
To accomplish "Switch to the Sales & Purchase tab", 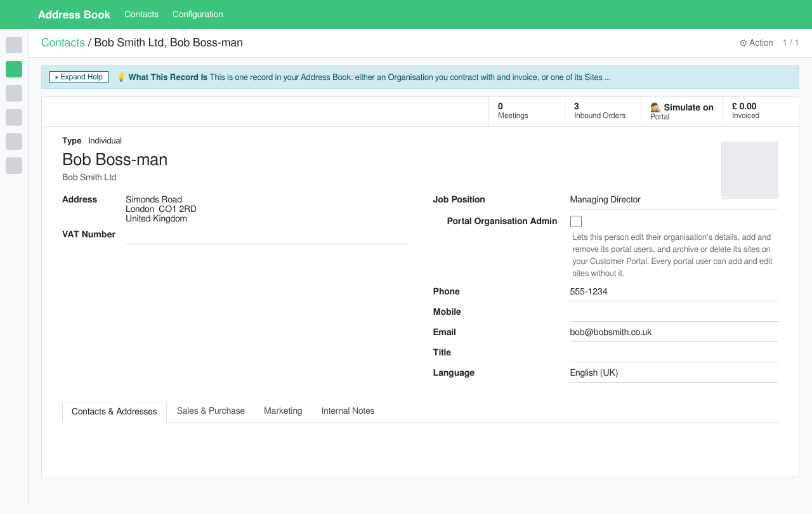I will pos(211,411).
